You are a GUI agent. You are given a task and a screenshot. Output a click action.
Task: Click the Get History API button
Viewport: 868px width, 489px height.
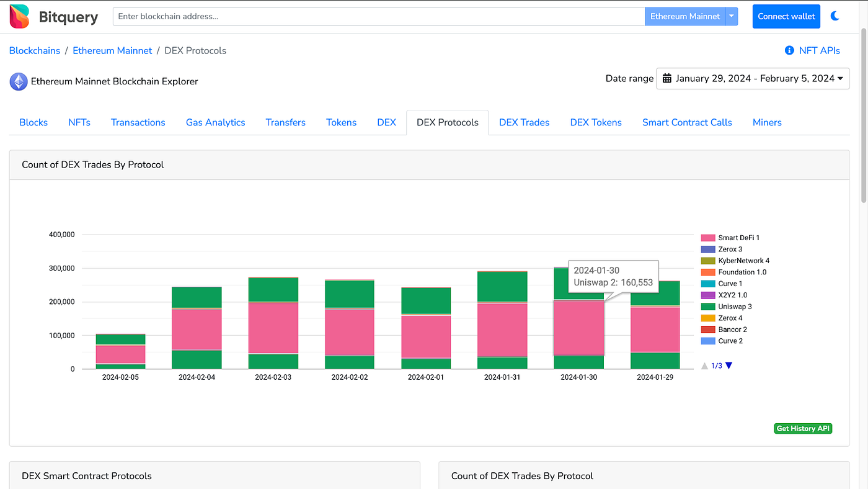[802, 428]
